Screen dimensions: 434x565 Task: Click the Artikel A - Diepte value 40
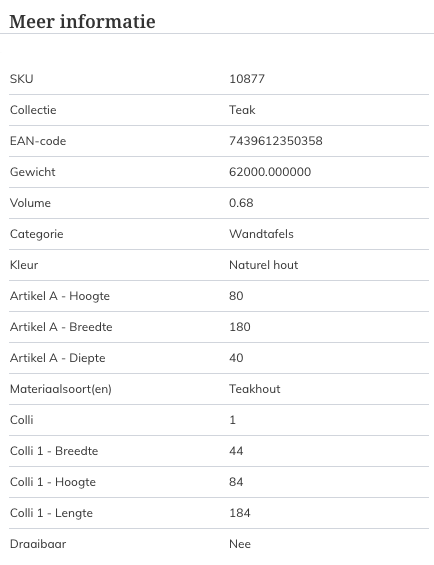[236, 358]
